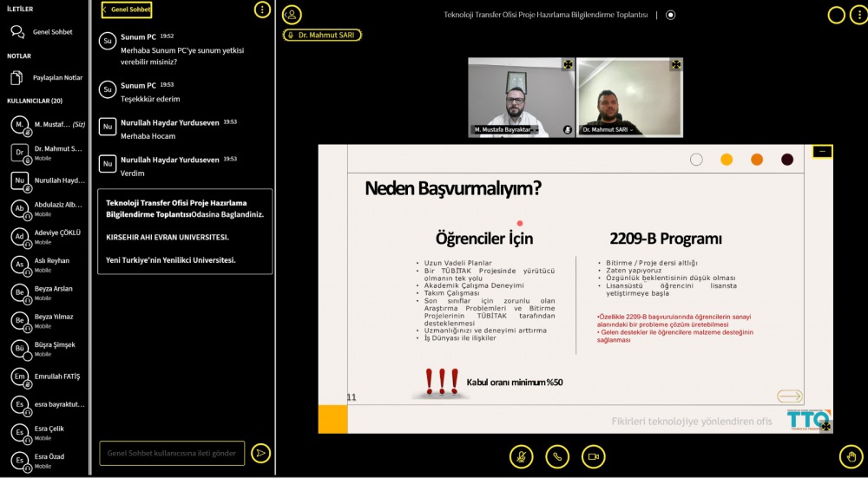The image size is (868, 478).
Task: Fullscreen the Dr. Mahmut SARI webcam
Action: pyautogui.click(x=676, y=65)
